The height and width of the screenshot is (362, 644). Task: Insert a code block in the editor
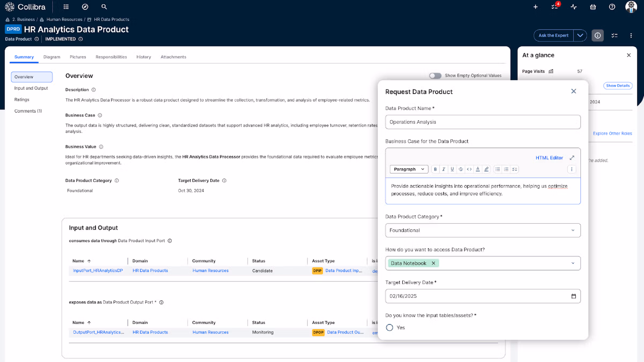click(469, 169)
